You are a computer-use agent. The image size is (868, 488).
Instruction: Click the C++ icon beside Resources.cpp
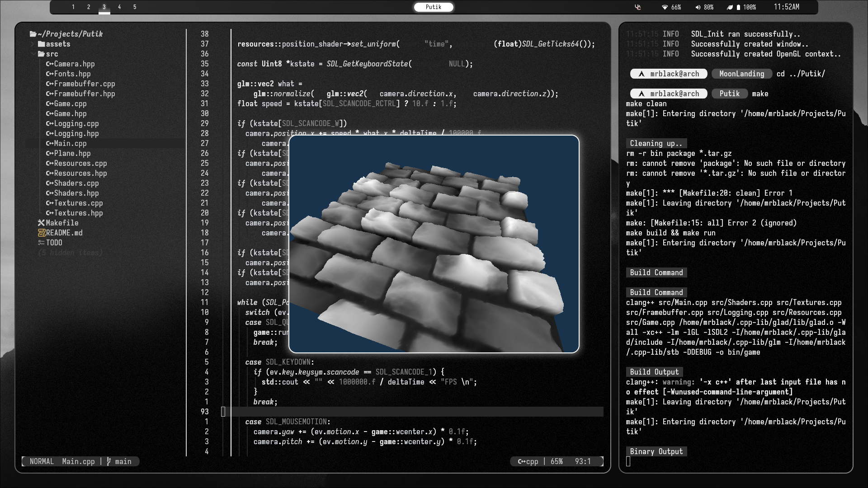50,164
